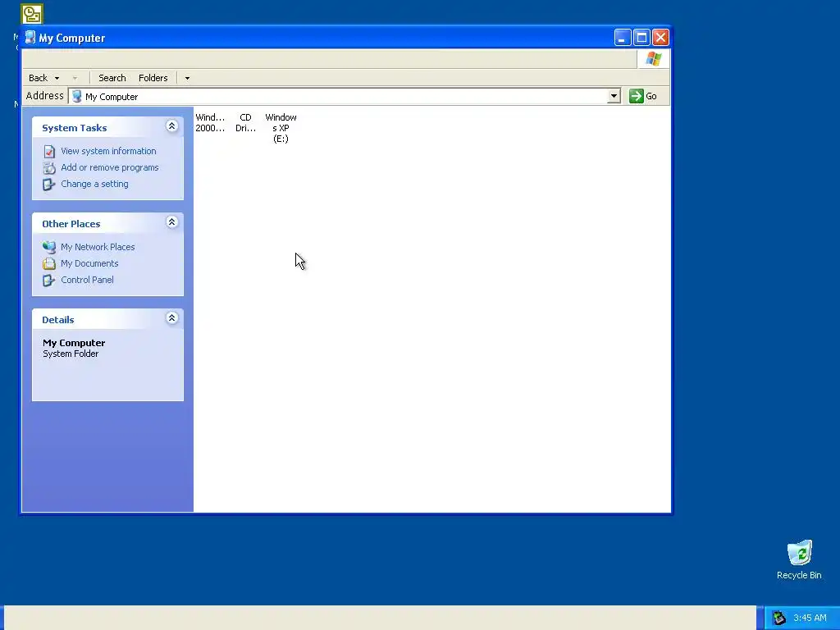Collapse the Other Places panel
Image resolution: width=840 pixels, height=630 pixels.
pyautogui.click(x=171, y=222)
